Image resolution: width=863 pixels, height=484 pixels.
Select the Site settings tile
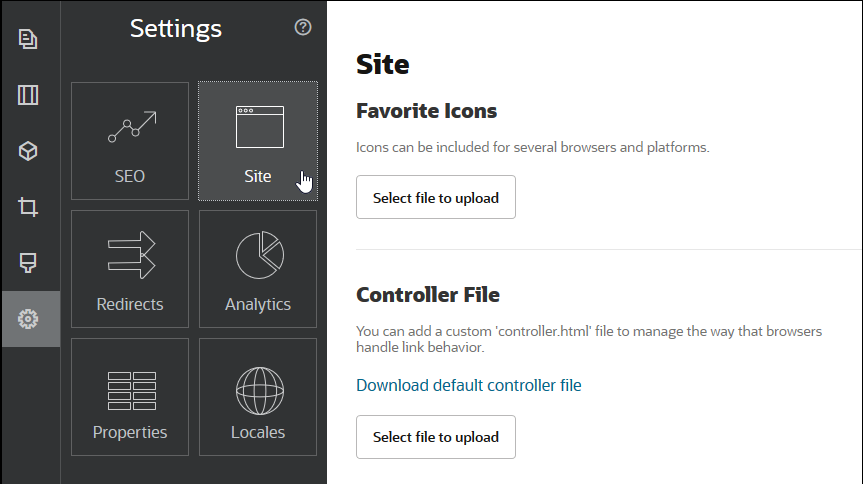pos(257,141)
